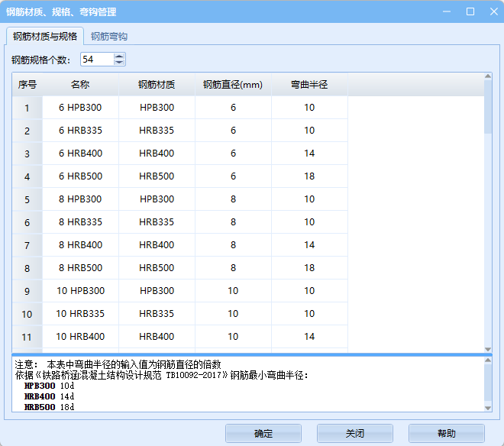504x446 pixels.
Task: Click the 名称 column header
Action: point(80,85)
